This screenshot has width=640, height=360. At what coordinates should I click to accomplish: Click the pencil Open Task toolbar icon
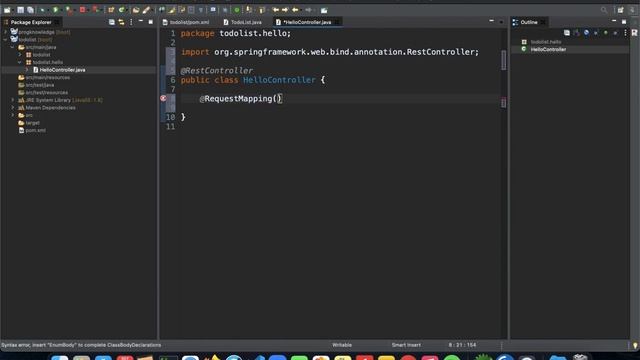[x=146, y=10]
